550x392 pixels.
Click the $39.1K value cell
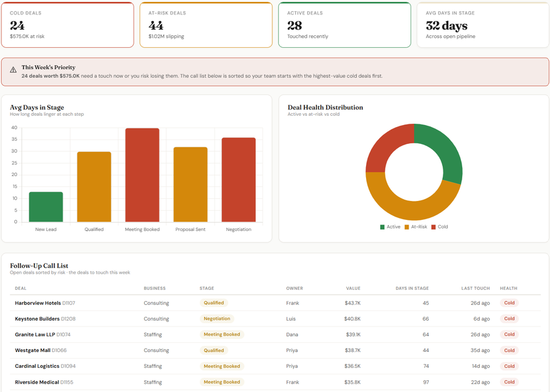coord(353,334)
